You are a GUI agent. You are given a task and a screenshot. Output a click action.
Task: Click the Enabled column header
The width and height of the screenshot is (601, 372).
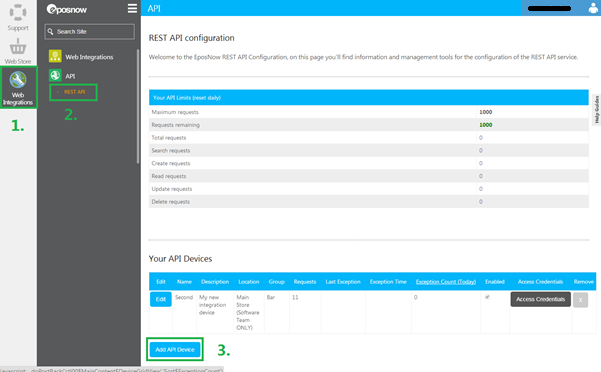pyautogui.click(x=495, y=282)
